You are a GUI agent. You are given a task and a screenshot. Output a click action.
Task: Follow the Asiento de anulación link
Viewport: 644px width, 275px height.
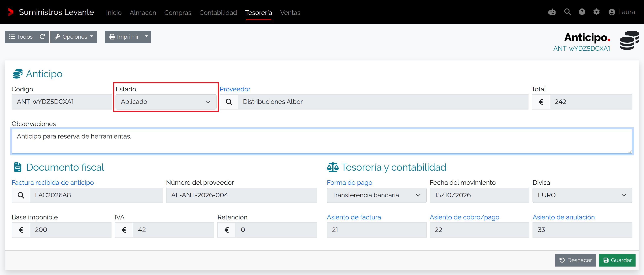563,217
